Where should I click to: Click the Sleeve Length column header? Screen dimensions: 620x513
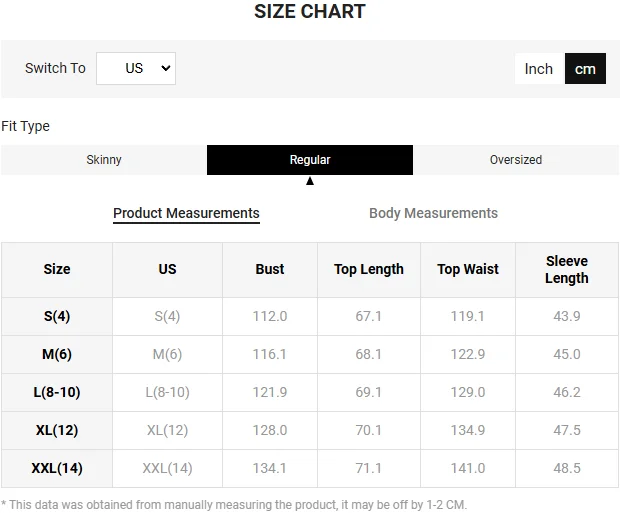tap(567, 269)
